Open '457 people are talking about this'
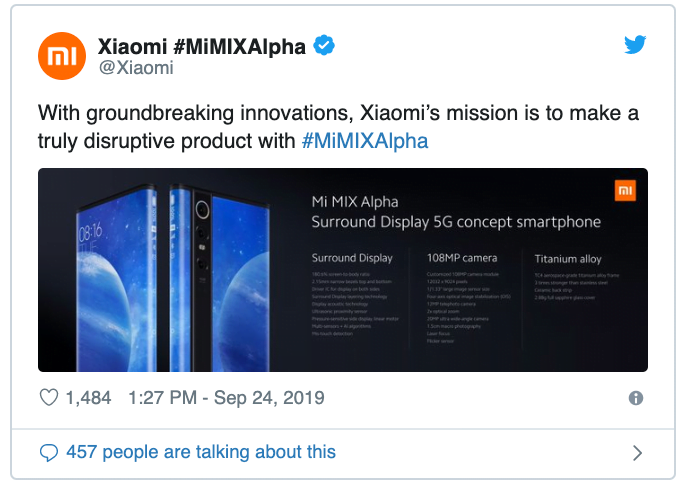The height and width of the screenshot is (488, 680). [201, 452]
